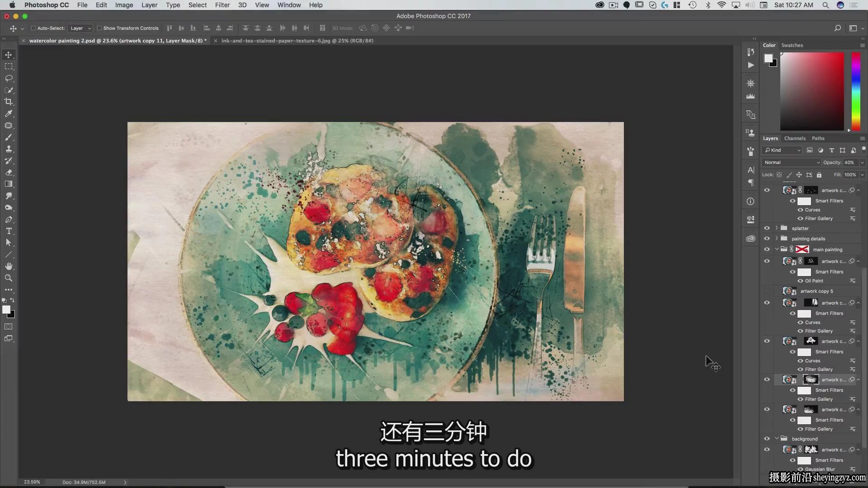Screen dimensions: 868x488
Task: Open the Fill value dropdown
Action: coord(862,175)
